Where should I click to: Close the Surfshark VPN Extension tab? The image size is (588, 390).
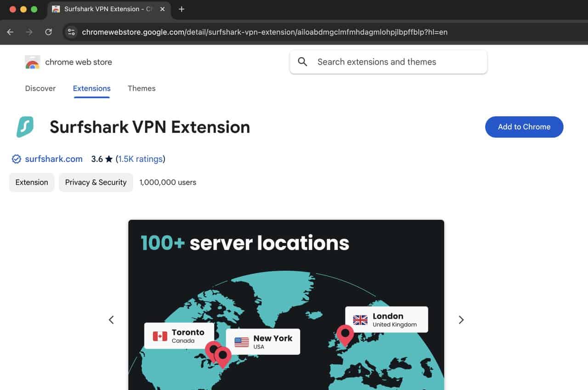coord(162,9)
